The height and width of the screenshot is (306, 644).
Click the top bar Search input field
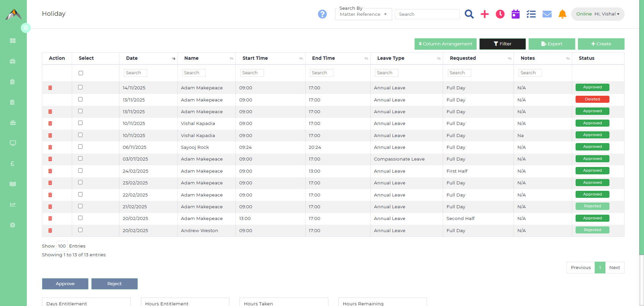tap(427, 14)
